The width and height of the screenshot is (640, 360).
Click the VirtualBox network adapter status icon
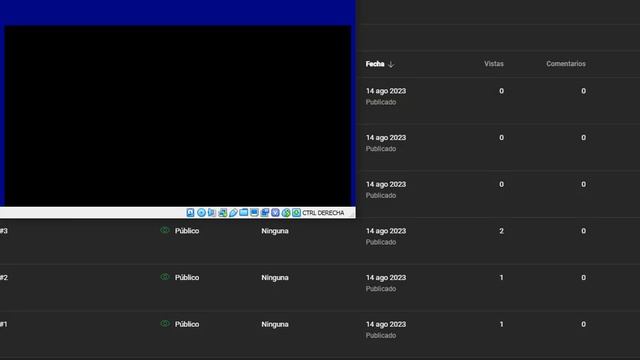(222, 213)
